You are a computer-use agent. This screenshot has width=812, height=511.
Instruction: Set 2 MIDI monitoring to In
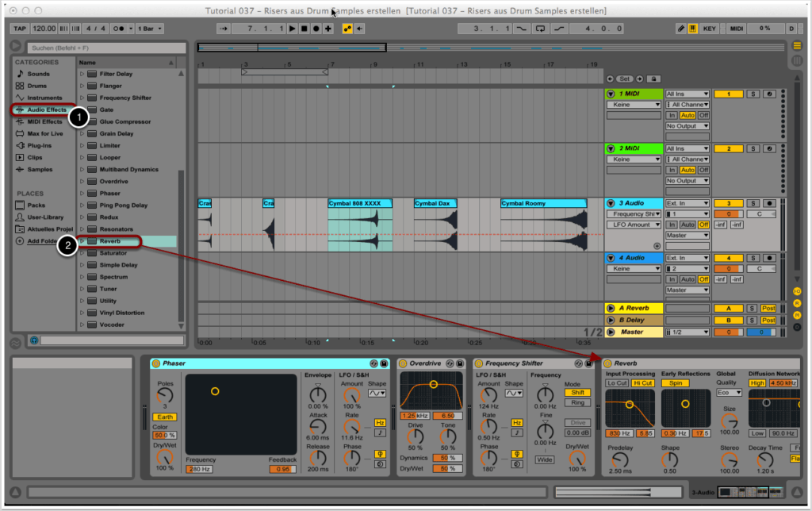[672, 169]
